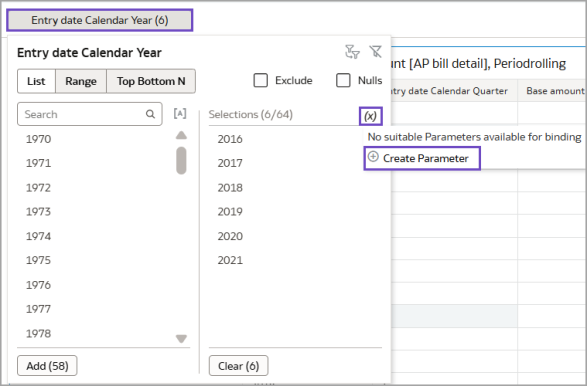Select 1972 in the available list

[38, 188]
